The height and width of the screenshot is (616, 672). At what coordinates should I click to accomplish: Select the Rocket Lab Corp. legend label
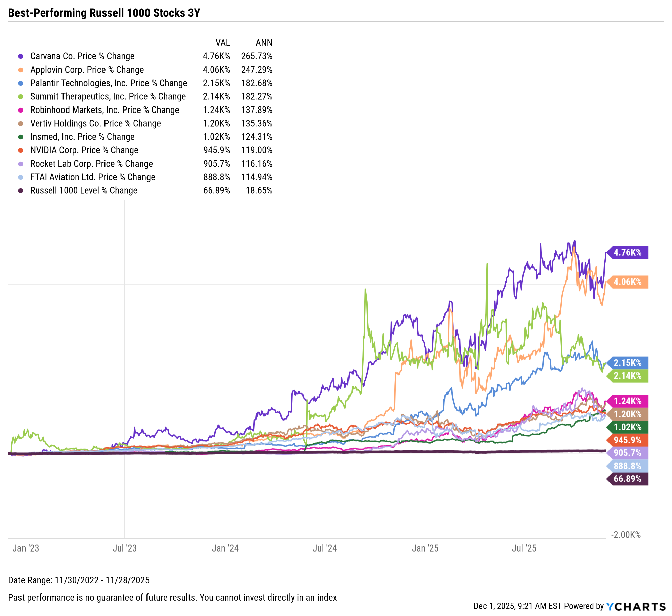[x=91, y=164]
